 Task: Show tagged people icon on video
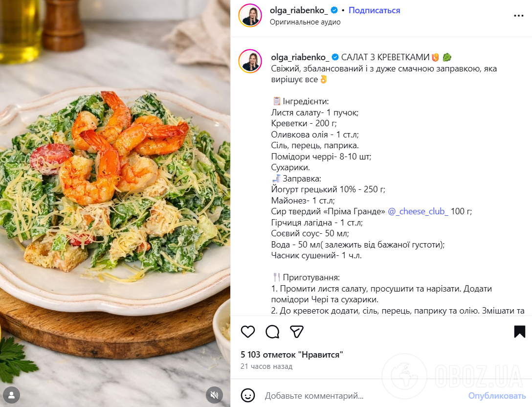12,395
